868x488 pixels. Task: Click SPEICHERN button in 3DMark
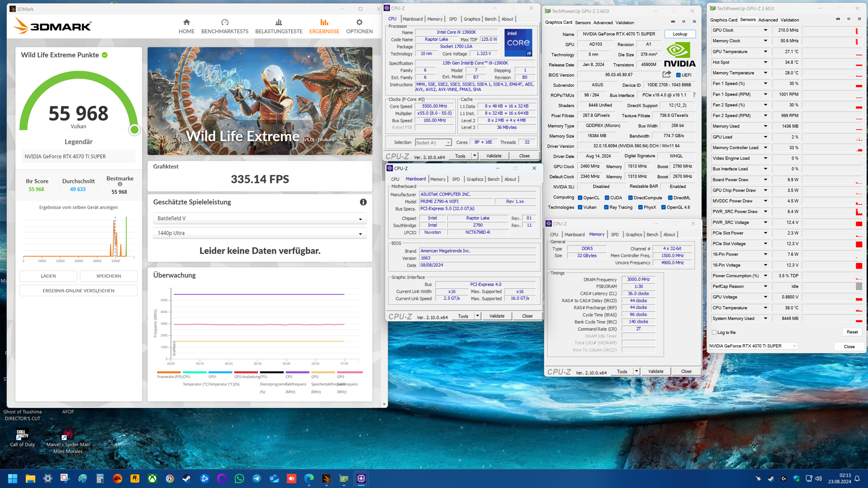(108, 276)
